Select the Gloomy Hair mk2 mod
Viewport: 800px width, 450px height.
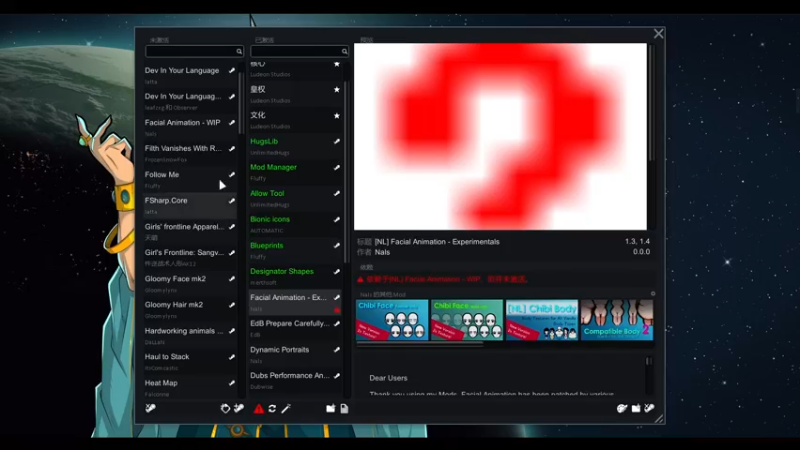point(190,309)
